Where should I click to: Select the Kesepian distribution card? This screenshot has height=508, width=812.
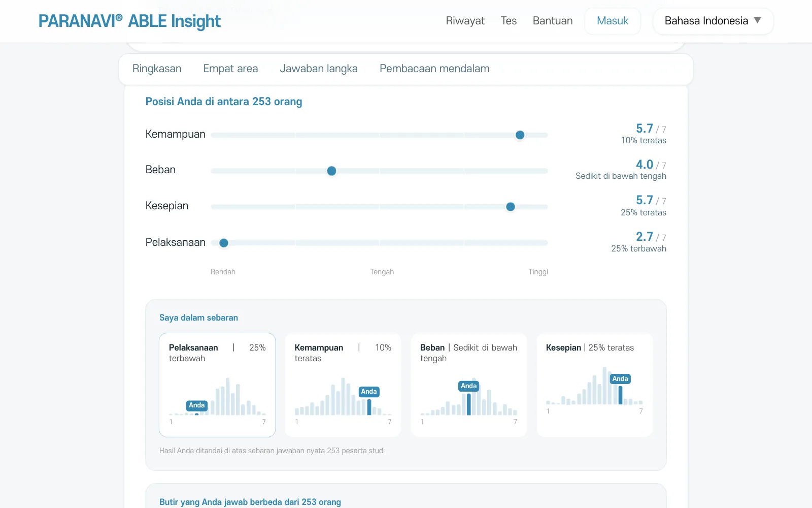click(x=595, y=385)
